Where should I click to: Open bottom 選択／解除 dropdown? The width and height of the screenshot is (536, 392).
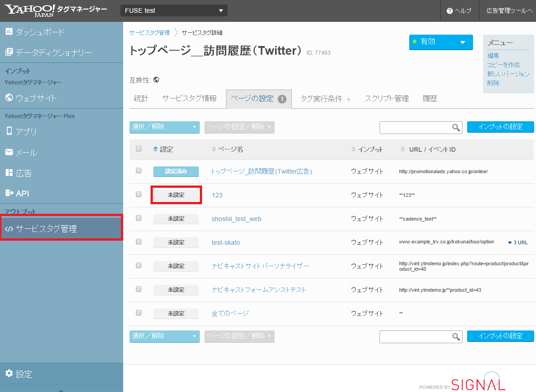[164, 336]
